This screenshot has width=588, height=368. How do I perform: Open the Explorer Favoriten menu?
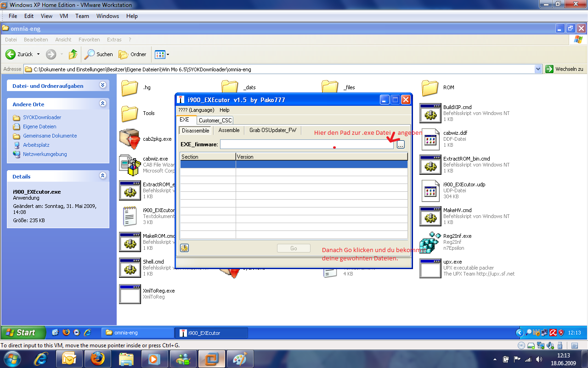tap(89, 40)
